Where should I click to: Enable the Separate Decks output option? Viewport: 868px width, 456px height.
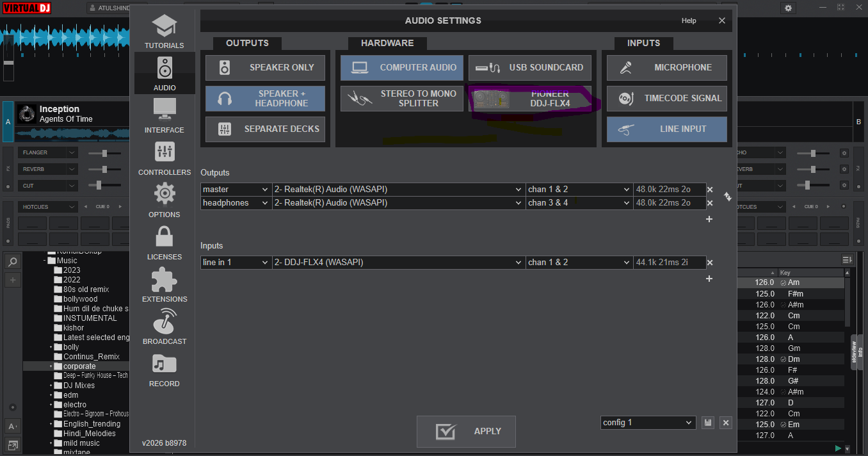click(265, 129)
